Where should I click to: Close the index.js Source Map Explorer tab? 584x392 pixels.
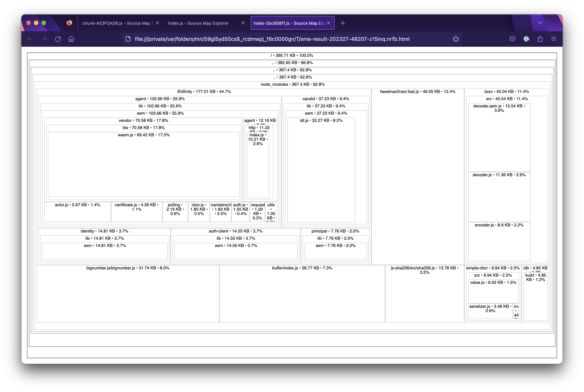coord(243,23)
